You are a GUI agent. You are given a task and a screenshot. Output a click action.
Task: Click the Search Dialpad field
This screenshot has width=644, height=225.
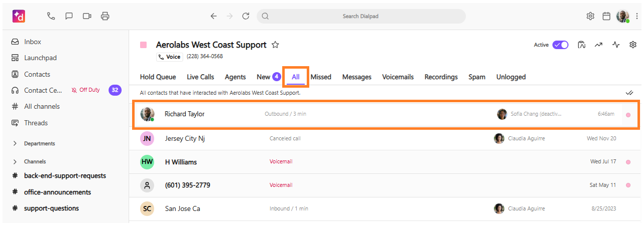(361, 16)
